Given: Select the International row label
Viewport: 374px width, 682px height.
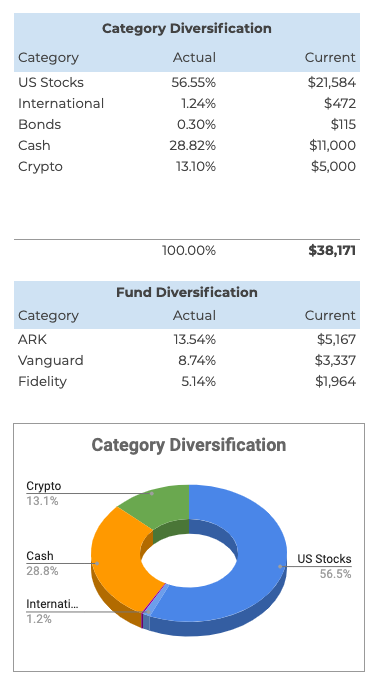Looking at the screenshot, I should tap(61, 103).
